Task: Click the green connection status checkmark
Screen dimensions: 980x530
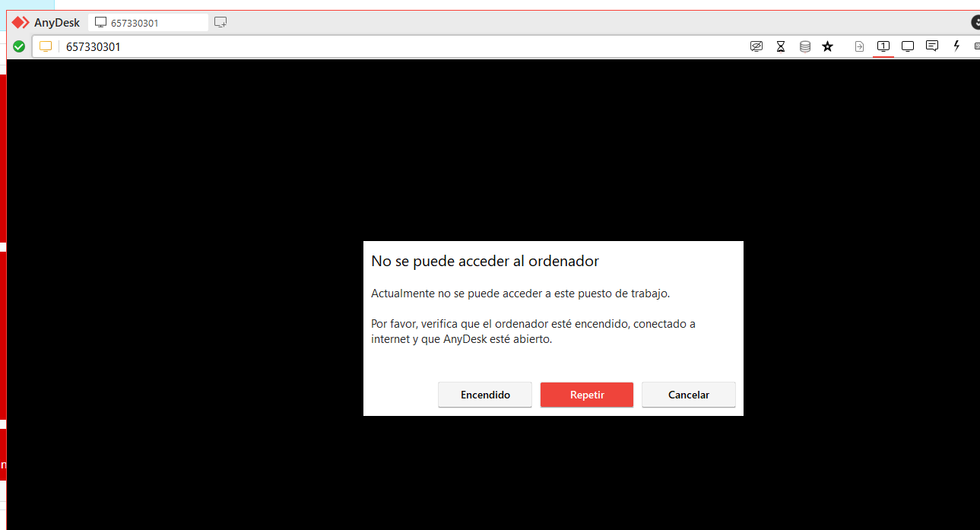Action: coord(19,46)
